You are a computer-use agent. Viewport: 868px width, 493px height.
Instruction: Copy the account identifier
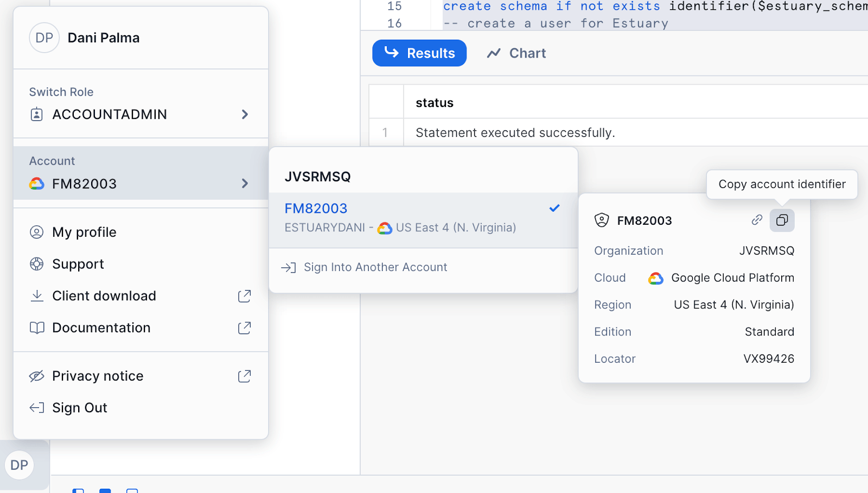pyautogui.click(x=782, y=220)
